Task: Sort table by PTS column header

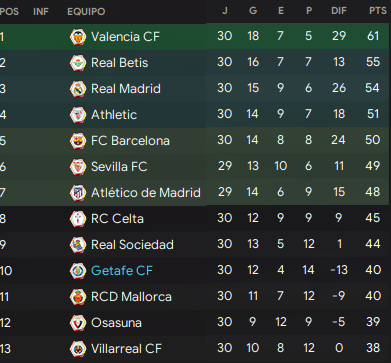Action: 378,11
